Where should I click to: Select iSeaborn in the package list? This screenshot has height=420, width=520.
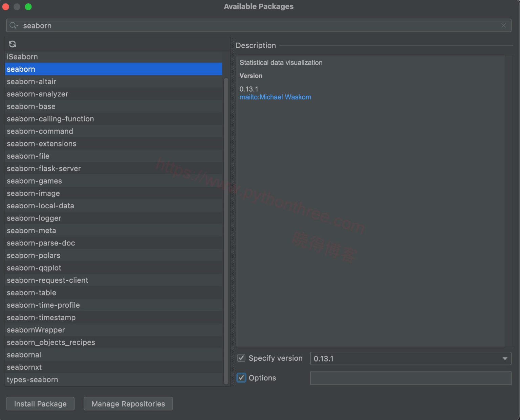(x=22, y=57)
